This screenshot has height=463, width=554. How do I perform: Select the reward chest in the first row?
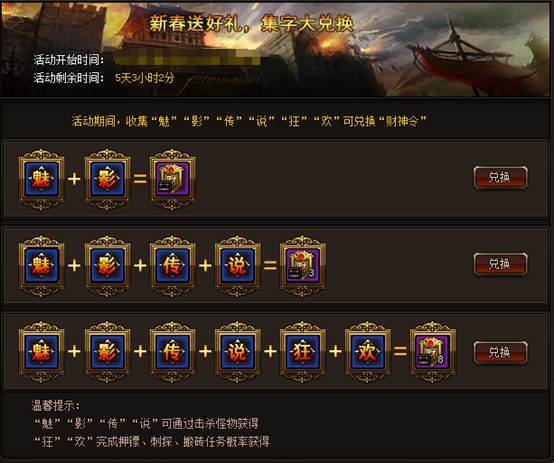[172, 179]
